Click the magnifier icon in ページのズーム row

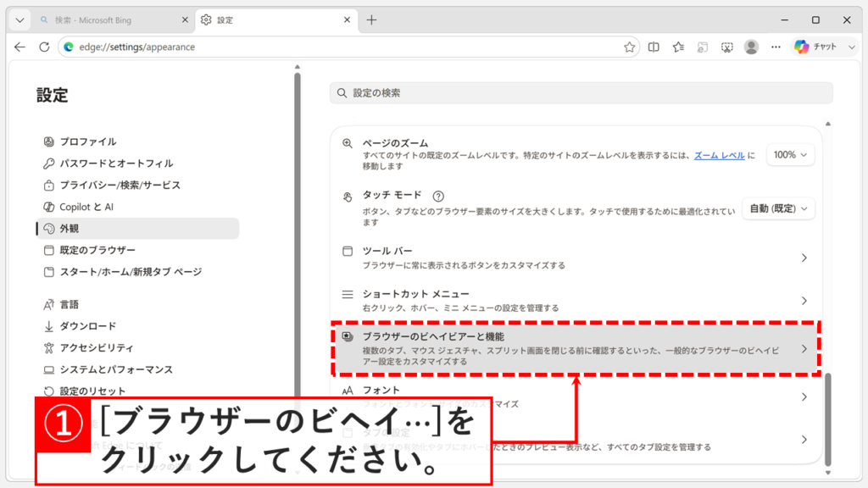coord(347,143)
